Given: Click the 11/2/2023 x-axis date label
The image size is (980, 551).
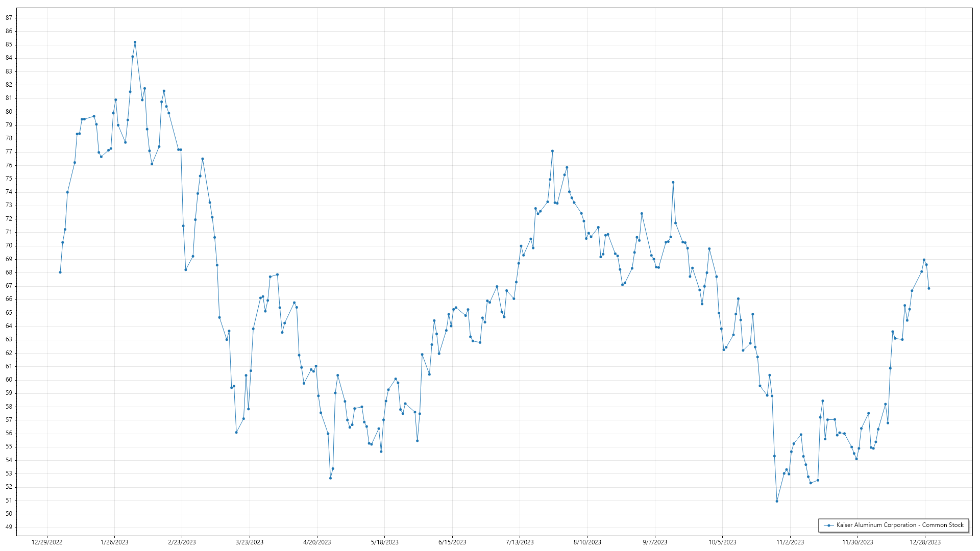Looking at the screenshot, I should [x=790, y=542].
